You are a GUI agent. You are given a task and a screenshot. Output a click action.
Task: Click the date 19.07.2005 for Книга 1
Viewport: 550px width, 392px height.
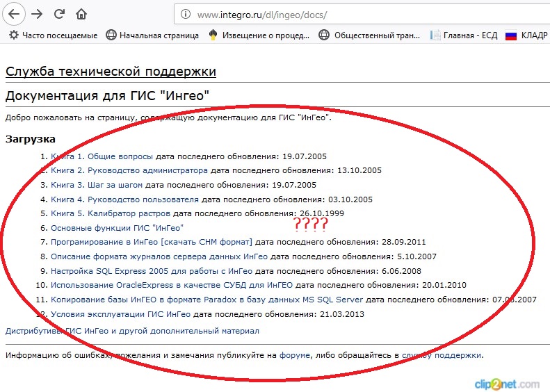coord(305,156)
